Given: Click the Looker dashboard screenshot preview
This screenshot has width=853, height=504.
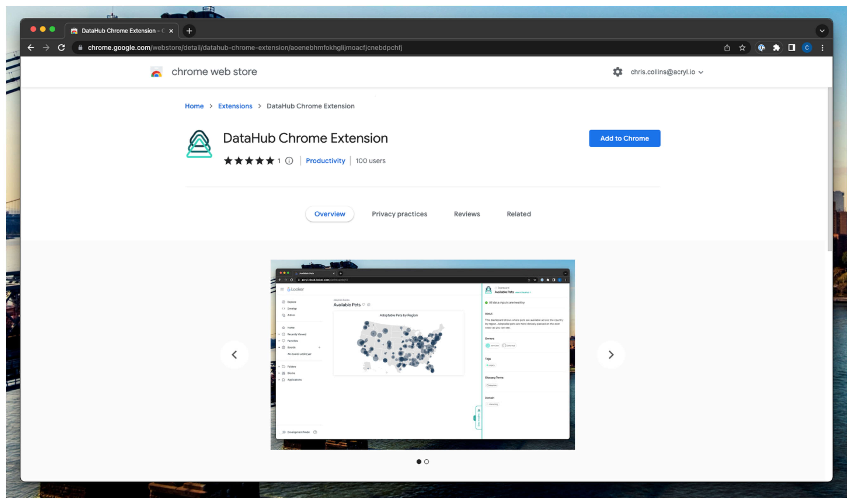Looking at the screenshot, I should point(422,355).
